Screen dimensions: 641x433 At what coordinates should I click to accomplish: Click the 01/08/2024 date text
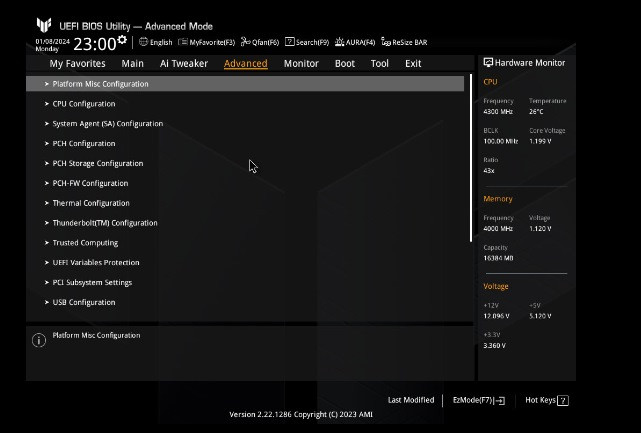click(x=53, y=41)
